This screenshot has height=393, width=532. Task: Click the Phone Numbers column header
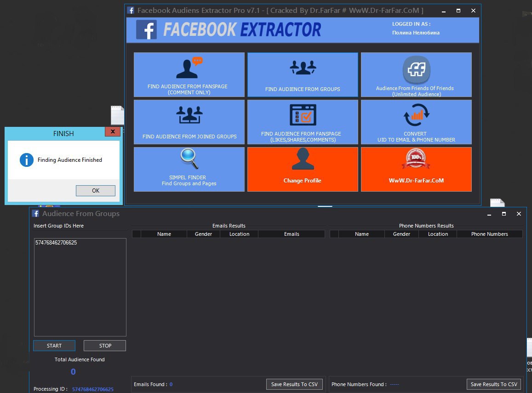pyautogui.click(x=490, y=234)
